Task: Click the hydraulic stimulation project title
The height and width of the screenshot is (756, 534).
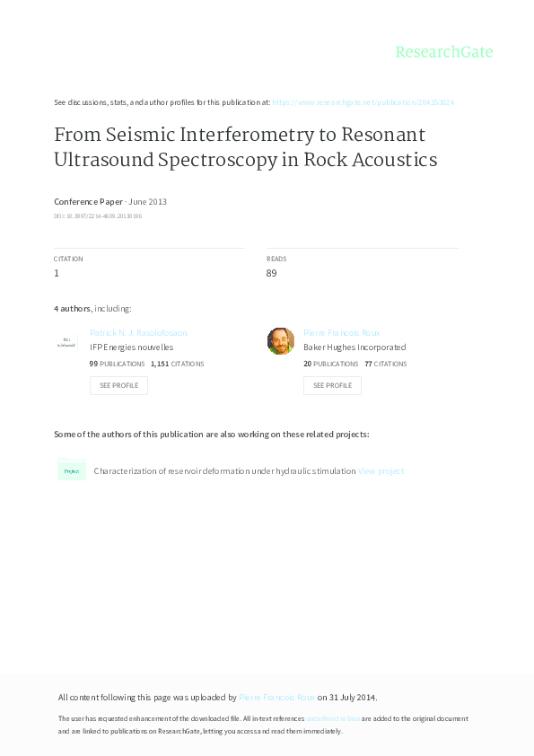Action: click(223, 470)
